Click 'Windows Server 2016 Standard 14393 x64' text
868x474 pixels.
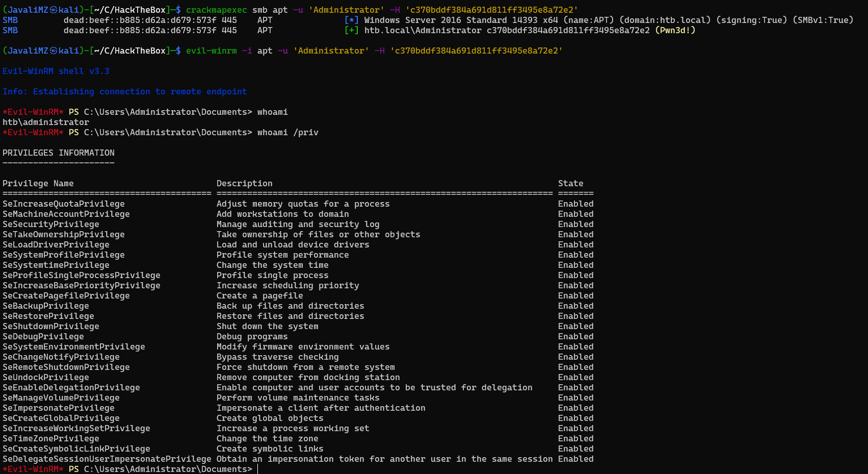point(461,20)
